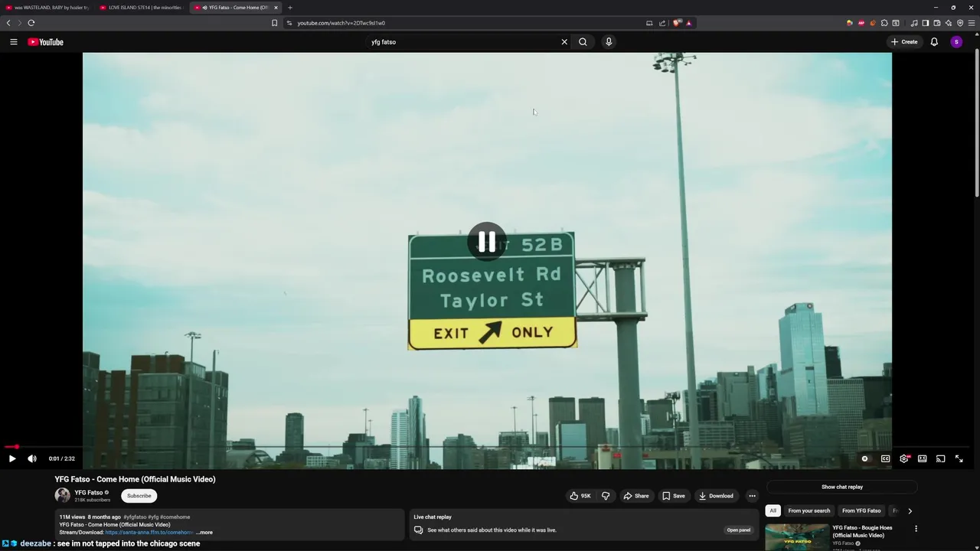The height and width of the screenshot is (551, 980).
Task: Open Bougie Hoes video thumbnail
Action: tap(797, 537)
